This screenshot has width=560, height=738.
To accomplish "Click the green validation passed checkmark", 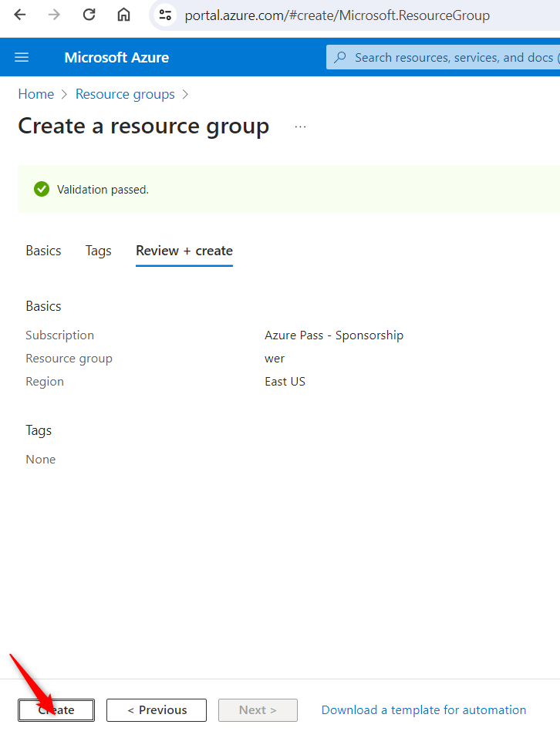I will pyautogui.click(x=42, y=189).
